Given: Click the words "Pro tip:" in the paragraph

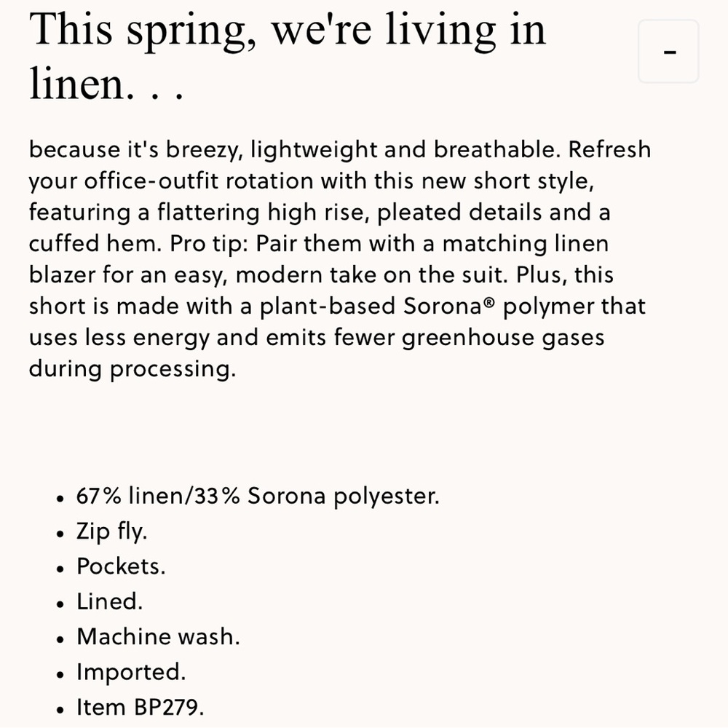Looking at the screenshot, I should (x=209, y=244).
